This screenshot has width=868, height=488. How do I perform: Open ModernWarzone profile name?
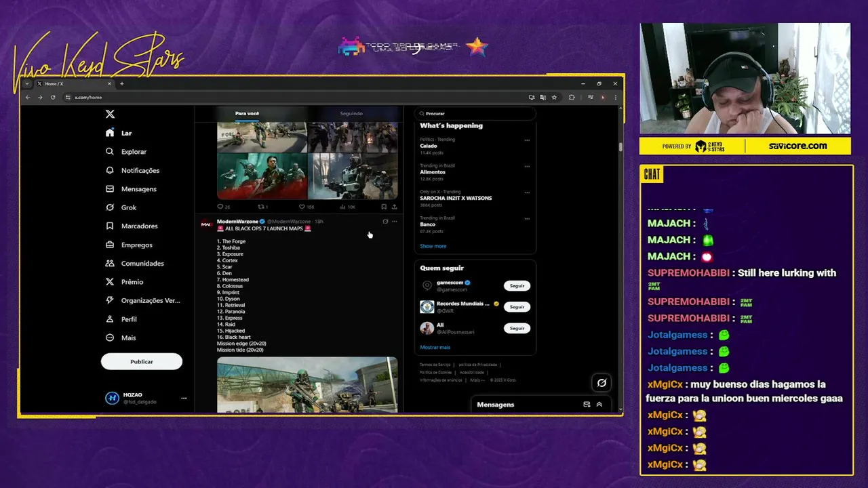pos(237,222)
